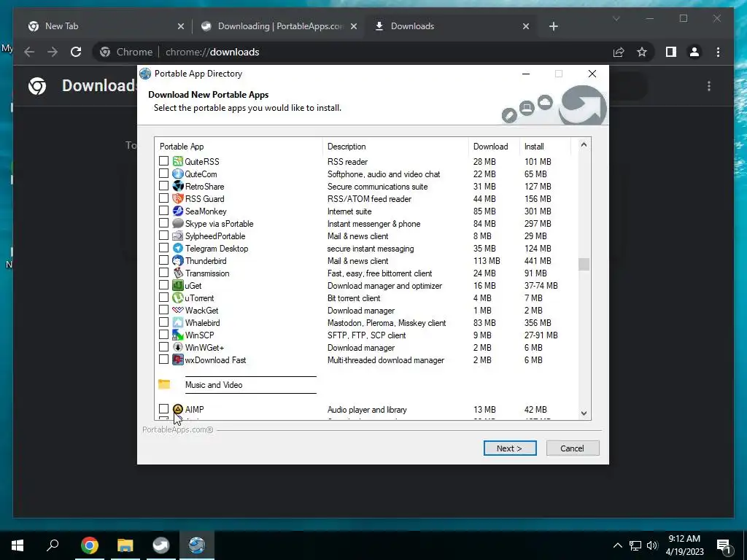This screenshot has height=560, width=747.
Task: Open a new Chrome tab
Action: pos(553,26)
